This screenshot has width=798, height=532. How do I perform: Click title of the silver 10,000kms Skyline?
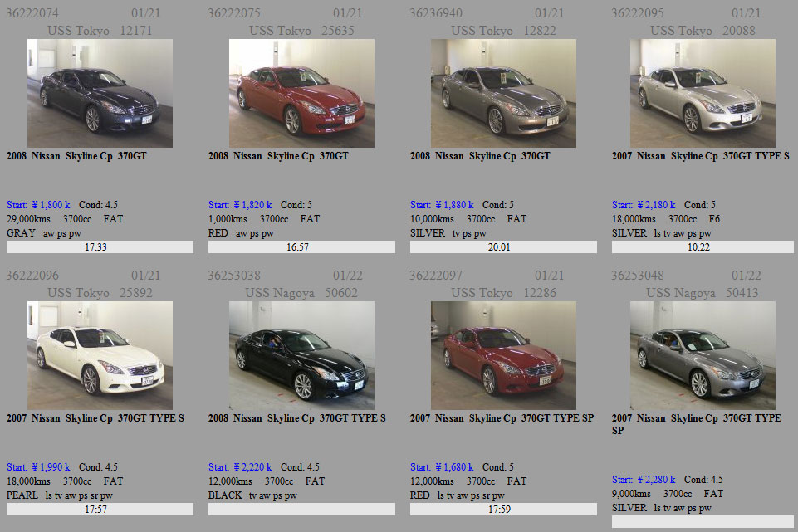click(x=480, y=156)
